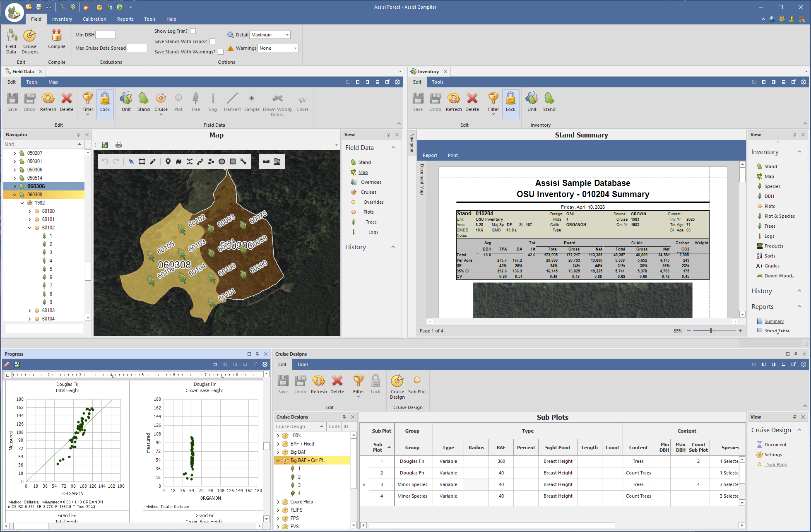Screen dimensions: 811x532
Task: Click the print icon above the map
Action: tap(119, 145)
